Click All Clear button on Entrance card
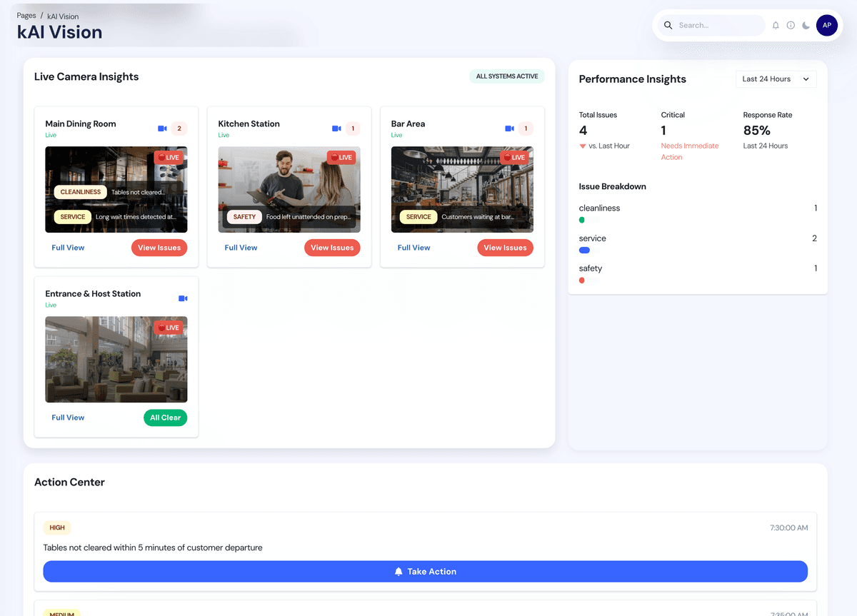857x616 pixels. pyautogui.click(x=165, y=418)
